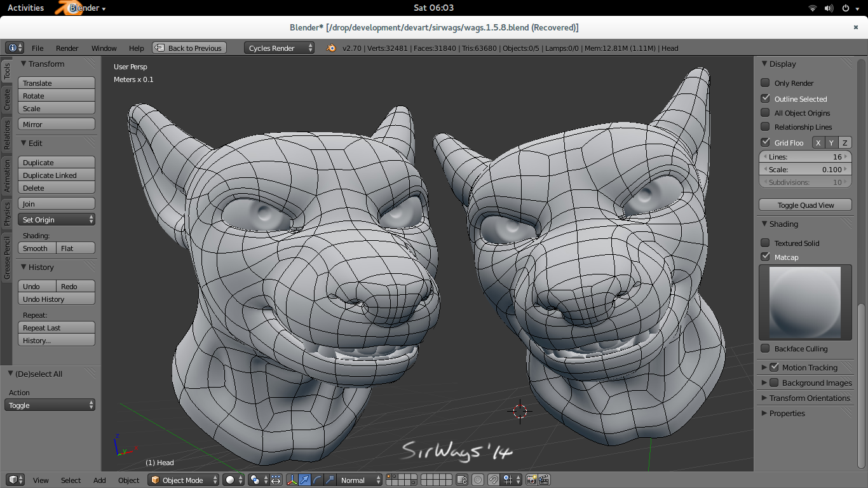Viewport: 868px width, 488px height.
Task: Open the Object Mode dropdown
Action: 184,480
